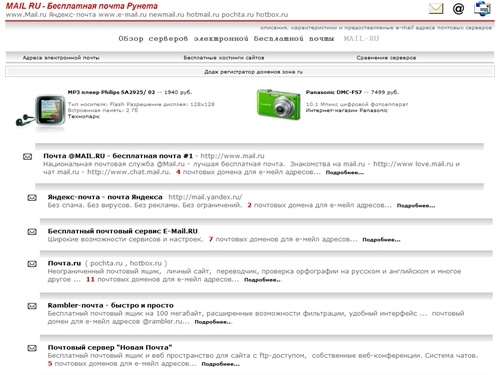Click the grey MAIL-RU text in heading
The image size is (500, 375).
point(361,39)
